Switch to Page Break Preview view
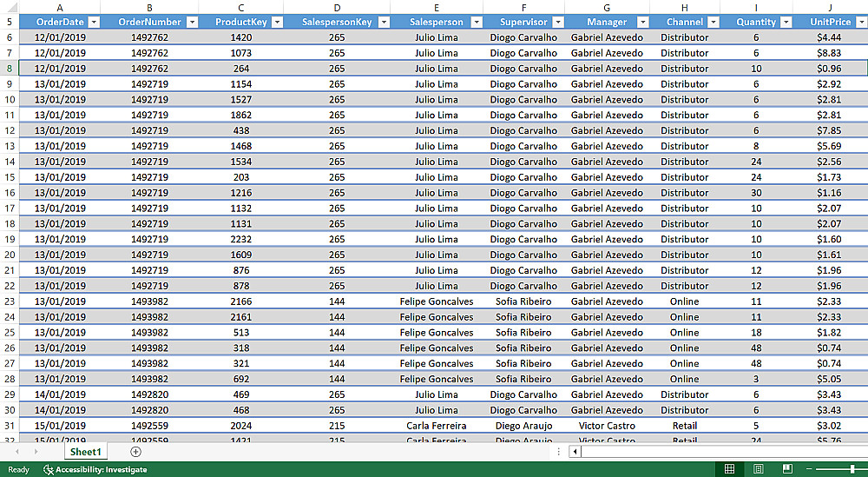868x477 pixels. [787, 469]
